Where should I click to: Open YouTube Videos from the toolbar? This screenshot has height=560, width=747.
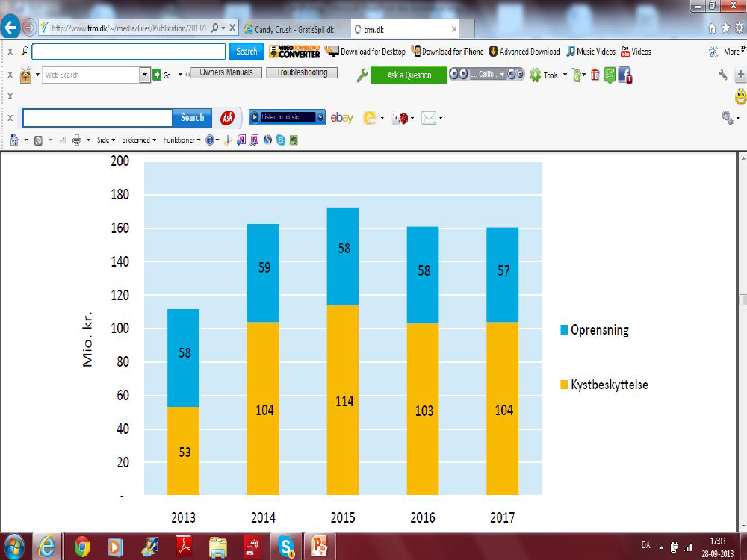coord(636,52)
